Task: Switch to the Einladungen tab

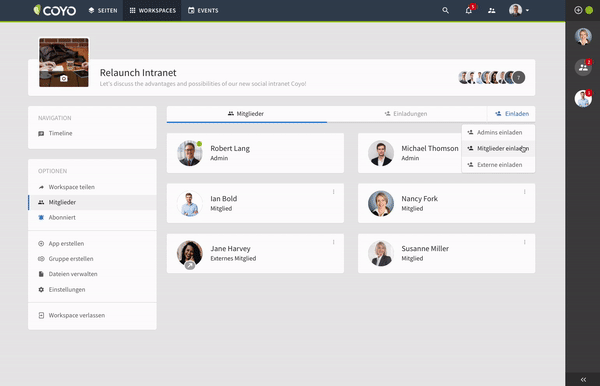Action: click(x=406, y=114)
